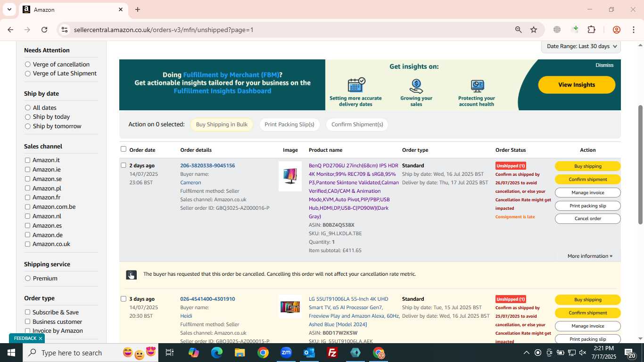
Task: Open buyer Heidi link
Action: [x=186, y=316]
